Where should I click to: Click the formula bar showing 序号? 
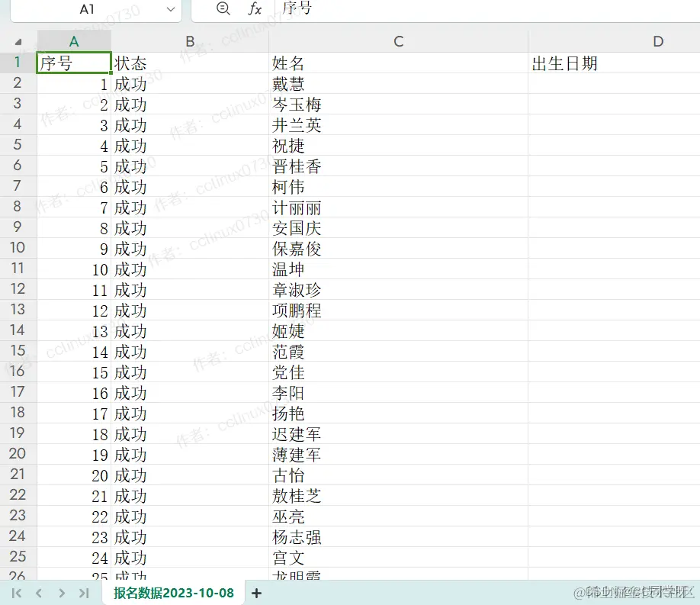pos(489,9)
